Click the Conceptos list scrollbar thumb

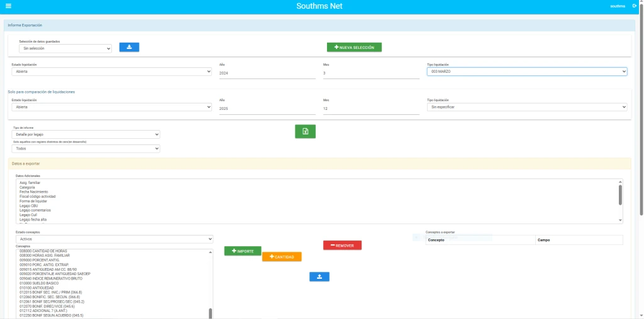pyautogui.click(x=211, y=314)
